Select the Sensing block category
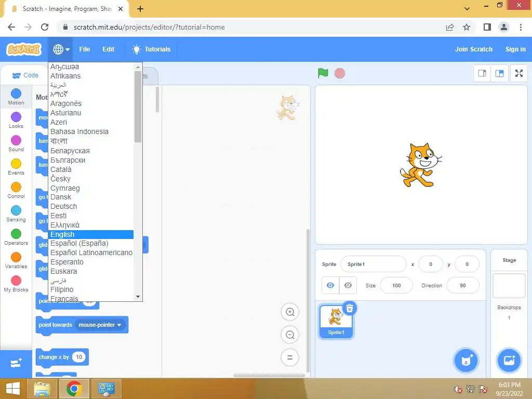 click(x=16, y=214)
